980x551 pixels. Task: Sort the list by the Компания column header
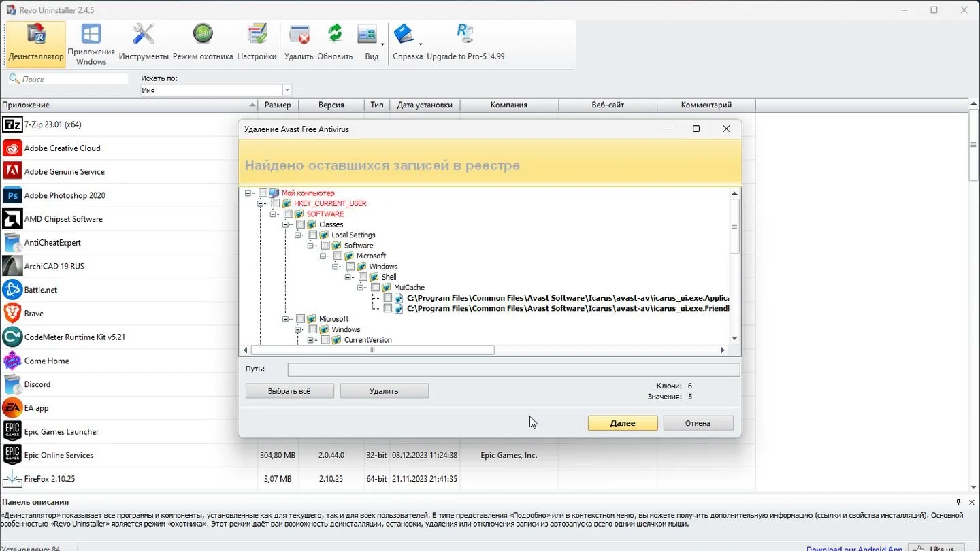[509, 105]
